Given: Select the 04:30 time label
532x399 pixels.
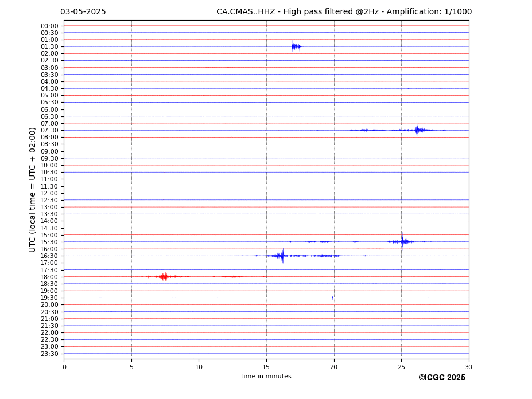Looking at the screenshot, I should tap(49, 88).
